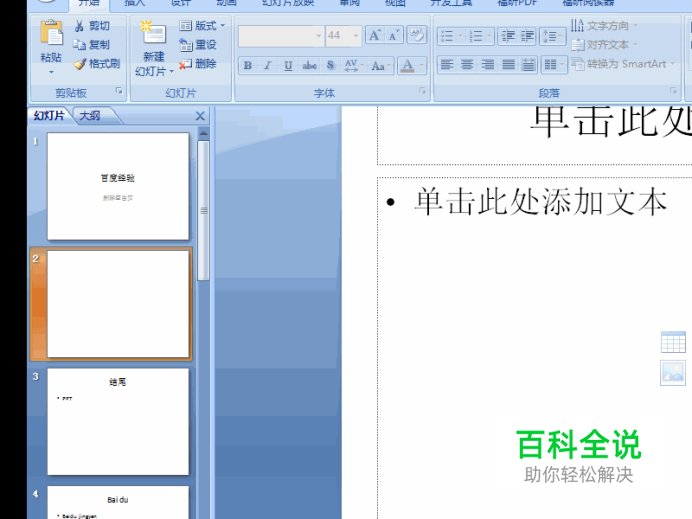Toggle Text Shadow (S) formatting
The width and height of the screenshot is (692, 519).
[x=330, y=66]
